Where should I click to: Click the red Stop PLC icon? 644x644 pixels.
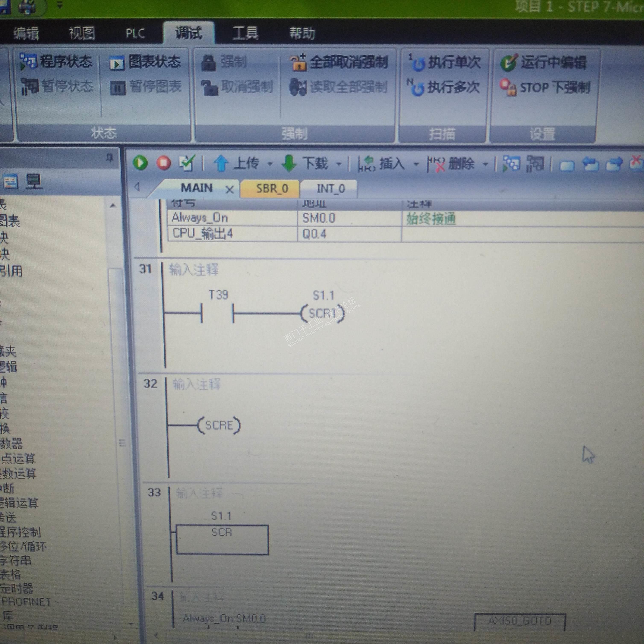point(164,163)
